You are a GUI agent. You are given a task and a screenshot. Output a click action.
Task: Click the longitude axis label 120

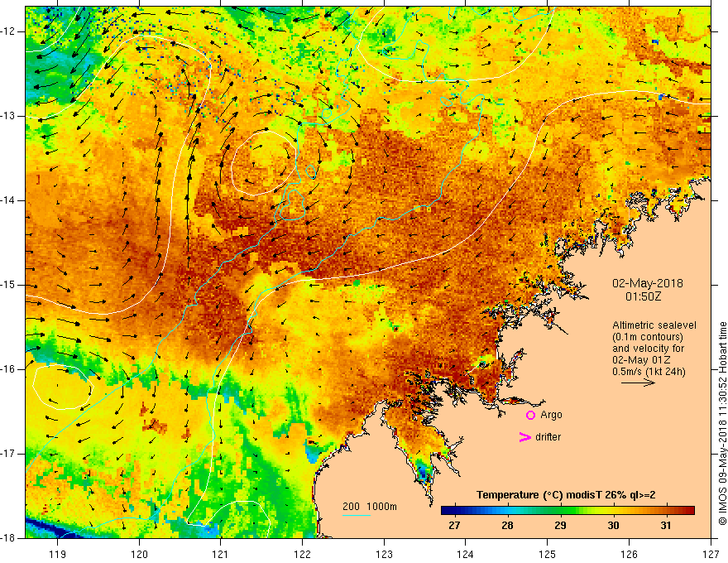pos(139,554)
